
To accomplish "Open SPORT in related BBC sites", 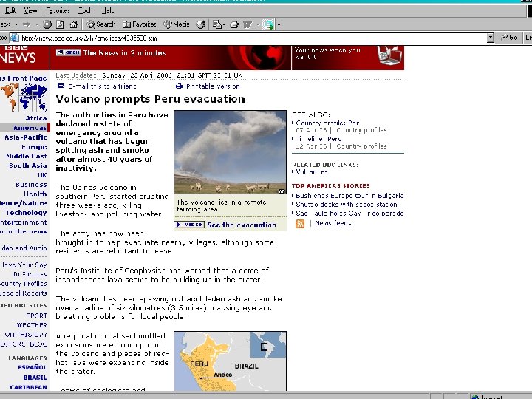I will 37,316.
